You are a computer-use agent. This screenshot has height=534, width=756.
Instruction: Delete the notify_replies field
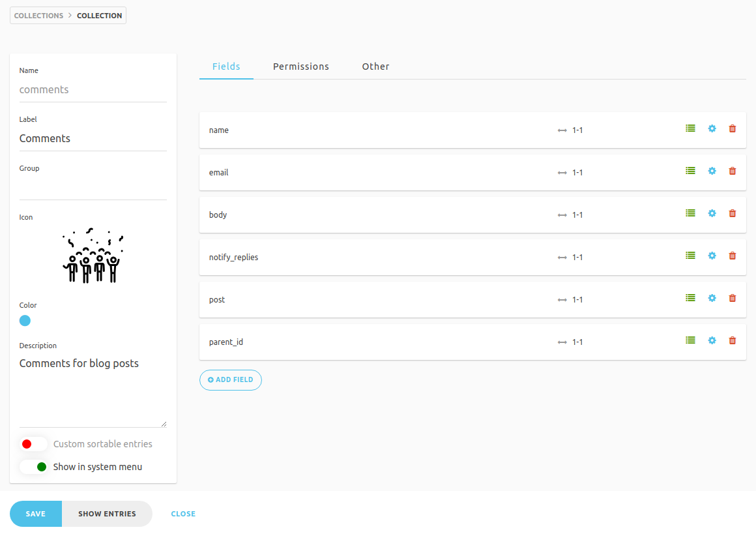click(733, 256)
